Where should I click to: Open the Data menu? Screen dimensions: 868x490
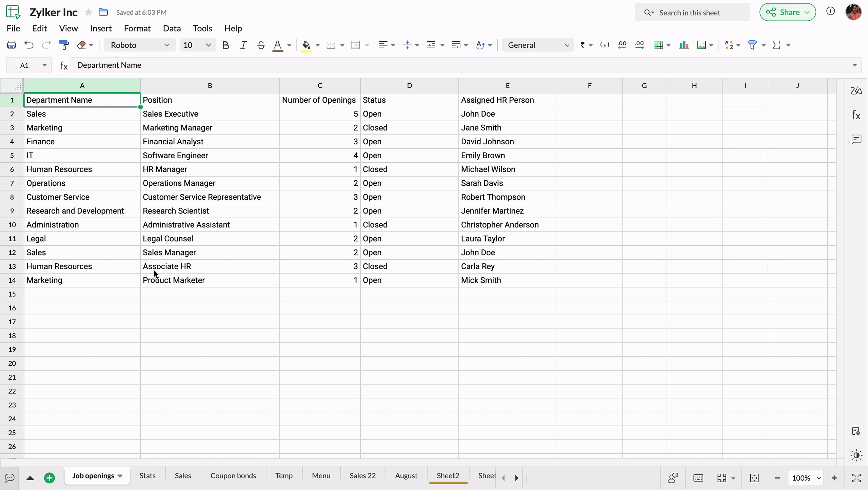[x=172, y=28]
